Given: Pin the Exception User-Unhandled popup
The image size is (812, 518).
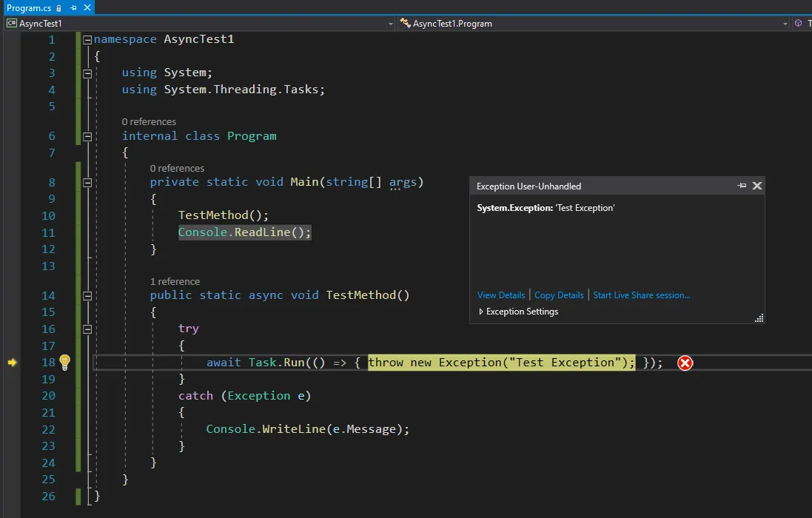Looking at the screenshot, I should click(x=742, y=186).
